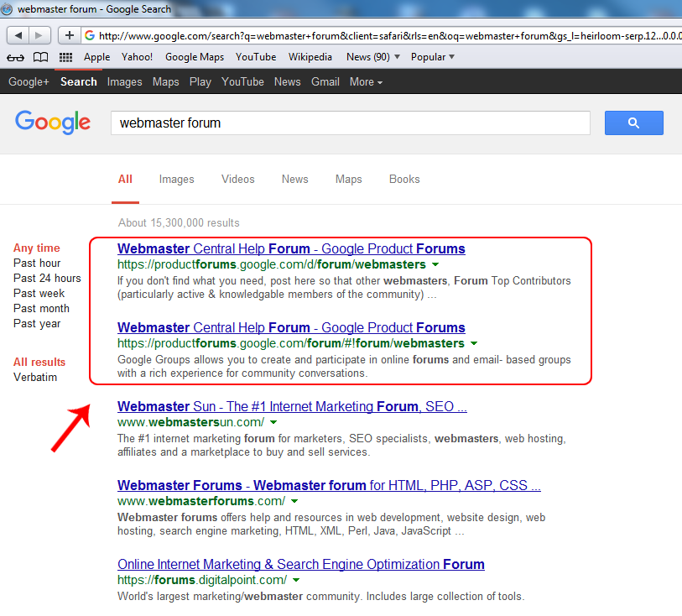Click the www.webmastersun.com/ green URL
Image resolution: width=682 pixels, height=616 pixels.
190,422
